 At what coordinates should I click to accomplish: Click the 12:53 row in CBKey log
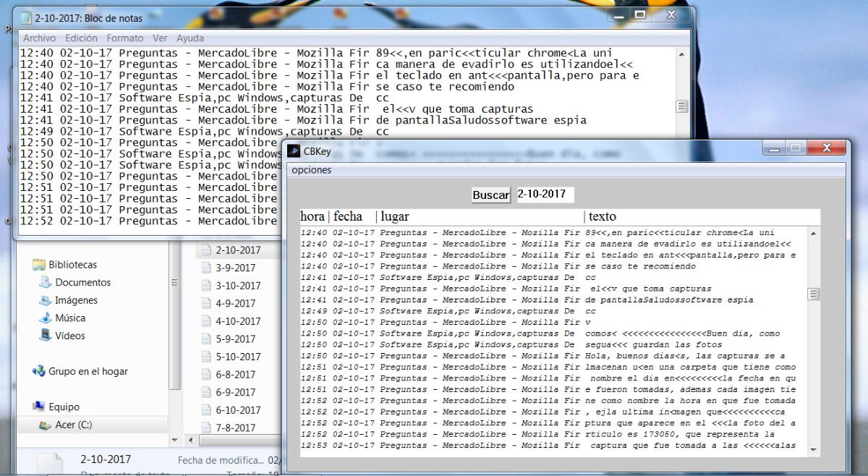(x=553, y=446)
